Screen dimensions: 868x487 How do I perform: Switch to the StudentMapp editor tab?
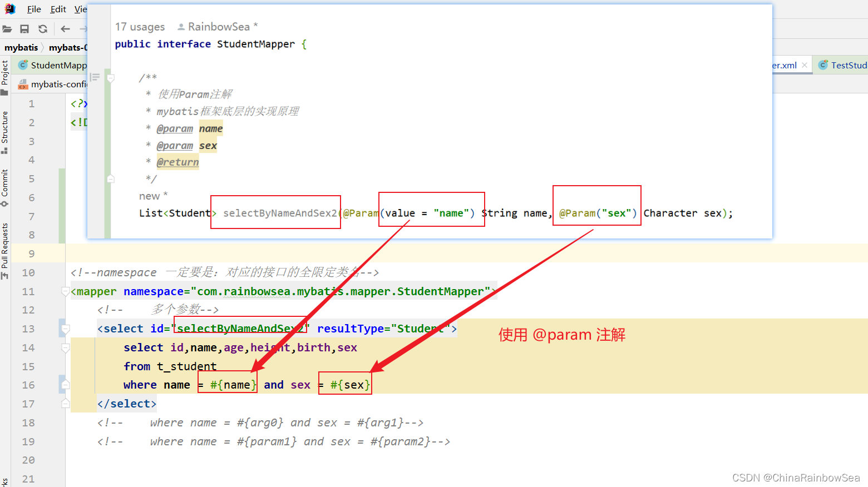pyautogui.click(x=58, y=65)
